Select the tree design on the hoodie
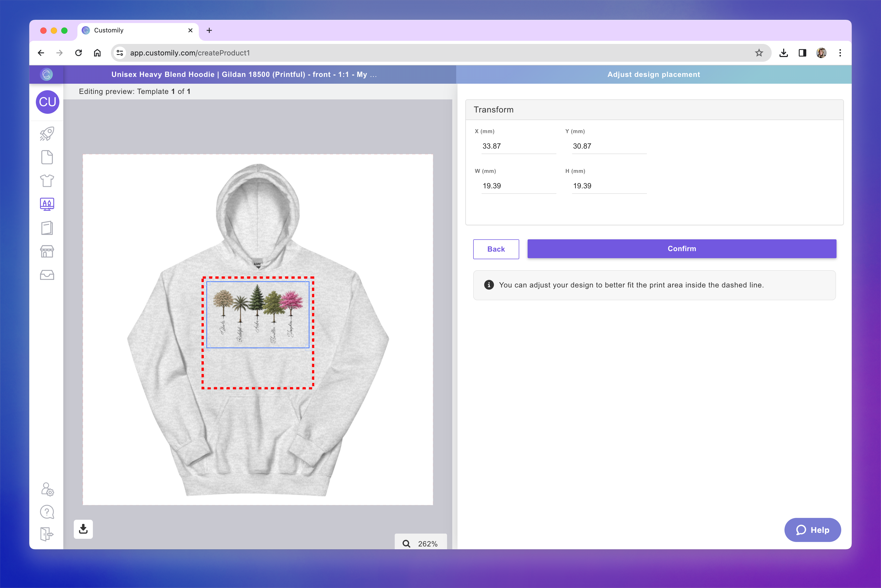Viewport: 881px width, 588px height. (x=258, y=314)
